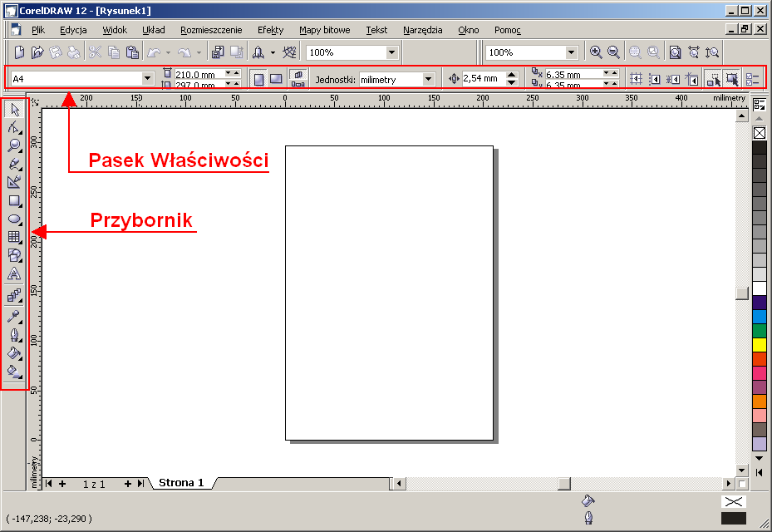Select the Rectangle tool

[x=14, y=200]
